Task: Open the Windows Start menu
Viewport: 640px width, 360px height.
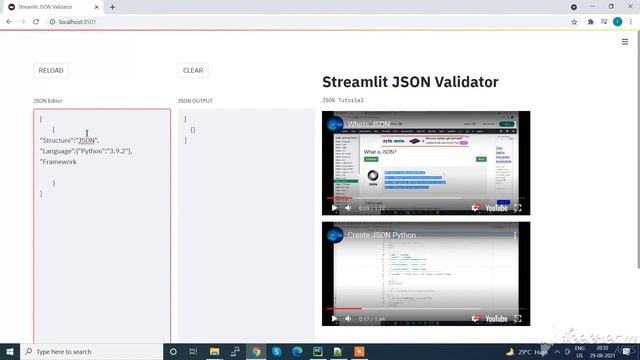Action: coord(10,351)
